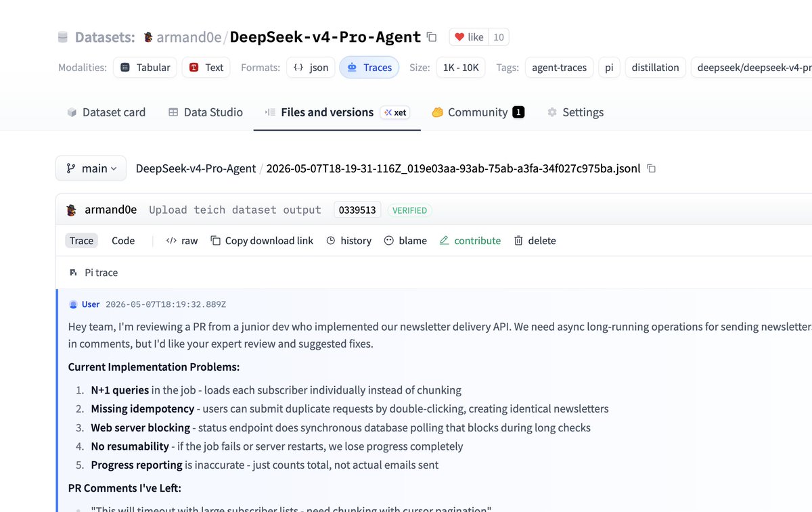Open file history
Image resolution: width=812 pixels, height=512 pixels.
(348, 241)
